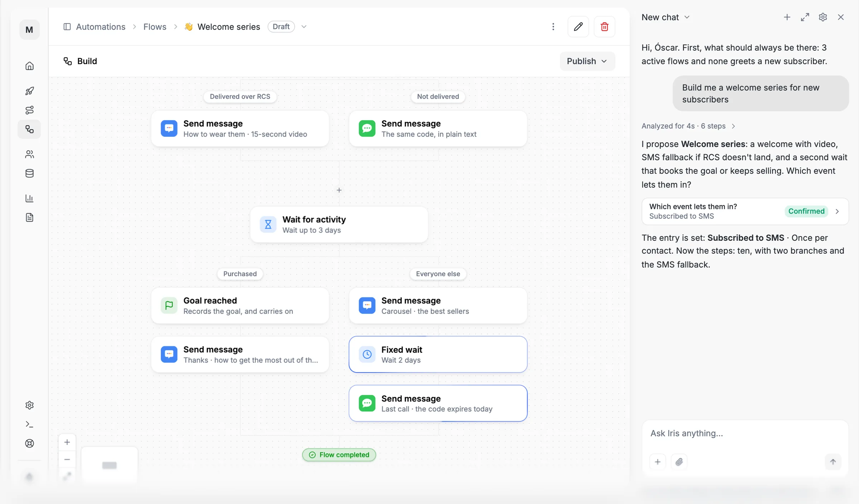Open chat settings gear icon
Viewport: 859px width, 504px height.
tap(823, 17)
